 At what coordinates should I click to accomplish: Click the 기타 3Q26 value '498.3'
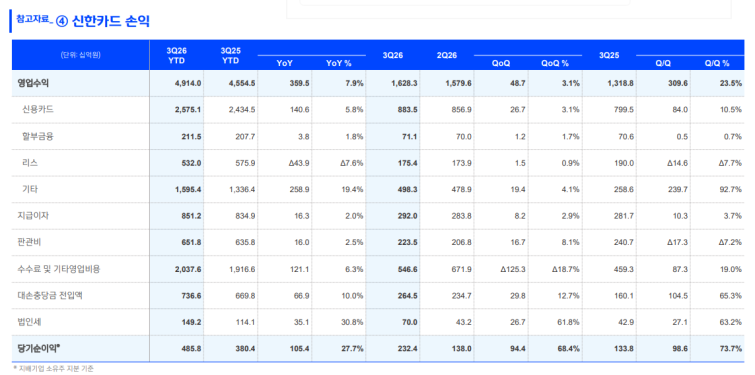pyautogui.click(x=408, y=190)
